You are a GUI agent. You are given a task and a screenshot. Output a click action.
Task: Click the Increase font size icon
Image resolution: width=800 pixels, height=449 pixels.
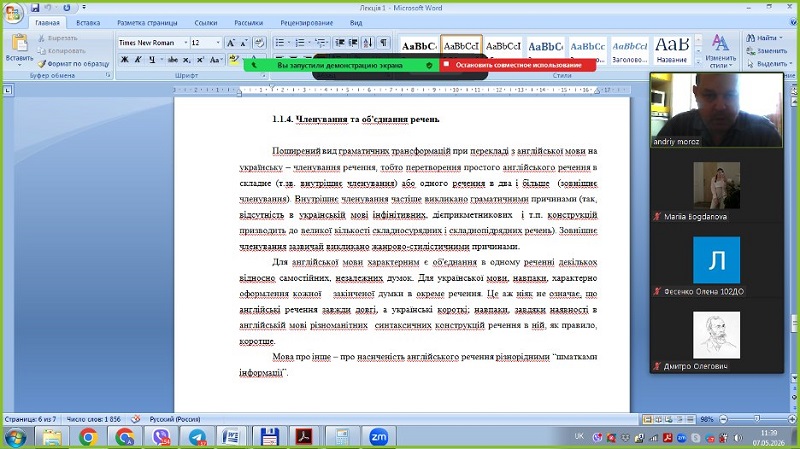[231, 43]
